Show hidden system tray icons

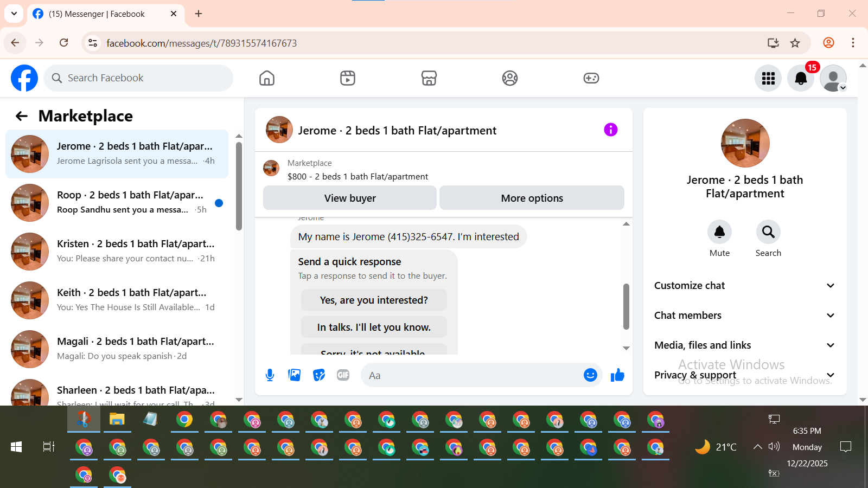click(x=757, y=447)
